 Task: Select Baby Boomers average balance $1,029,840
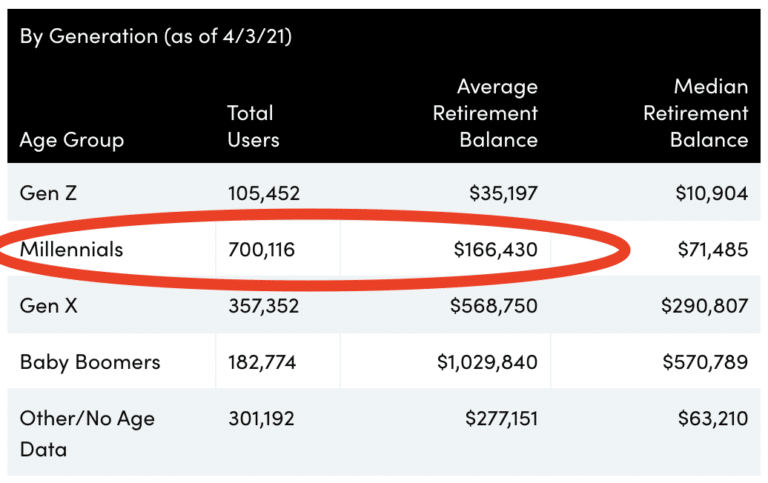487,361
